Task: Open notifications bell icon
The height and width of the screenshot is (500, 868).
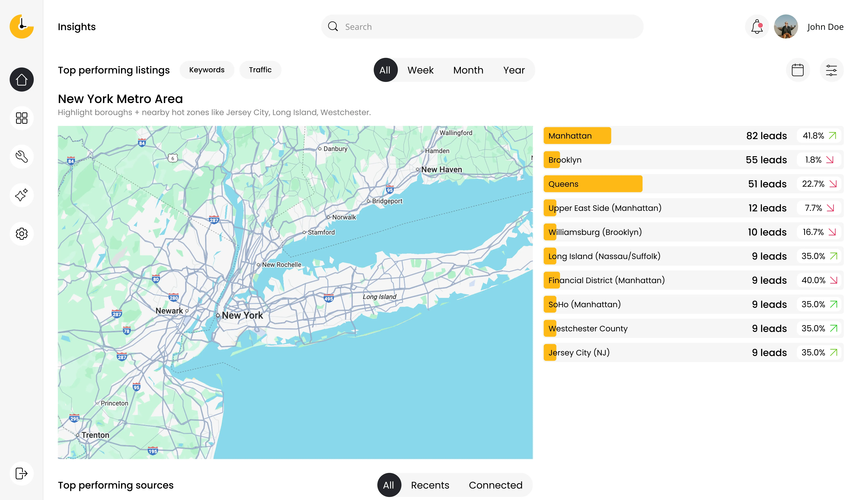Action: [757, 27]
